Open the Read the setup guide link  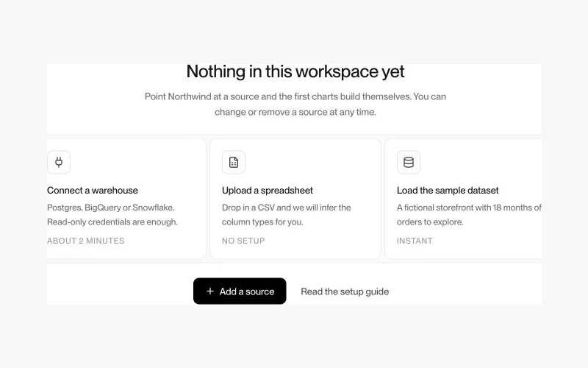point(345,291)
